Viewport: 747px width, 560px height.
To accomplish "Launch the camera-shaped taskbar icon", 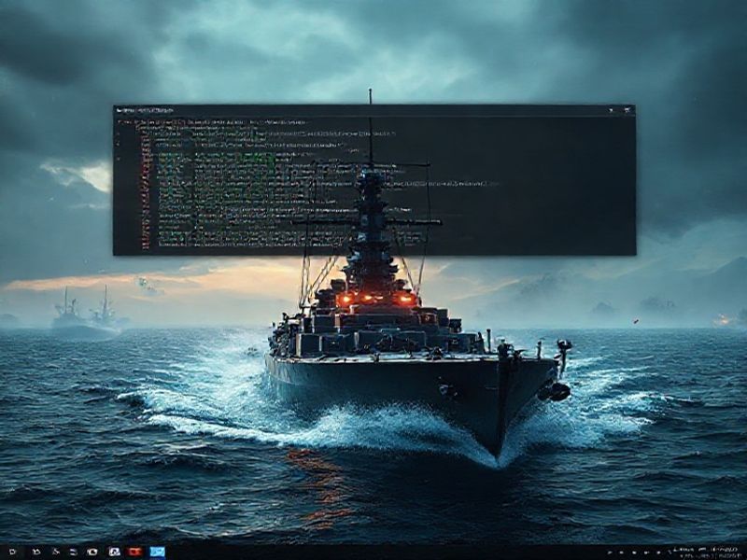I will [x=92, y=552].
